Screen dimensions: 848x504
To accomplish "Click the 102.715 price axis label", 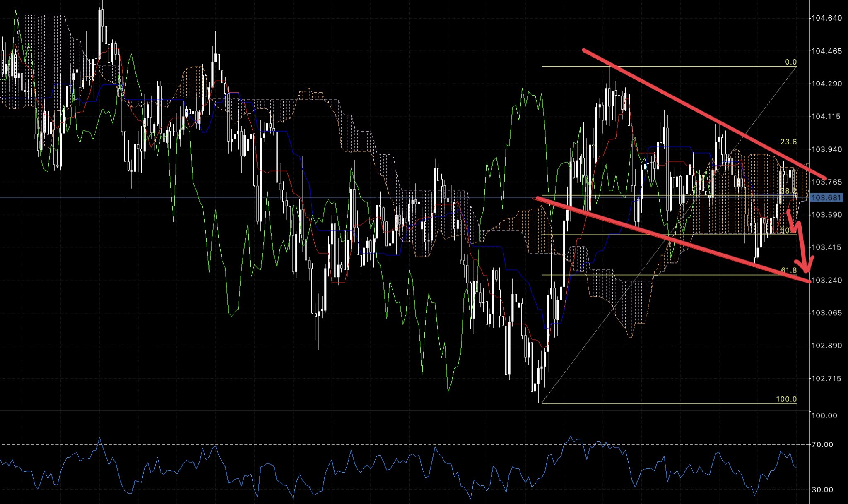I will tap(826, 379).
